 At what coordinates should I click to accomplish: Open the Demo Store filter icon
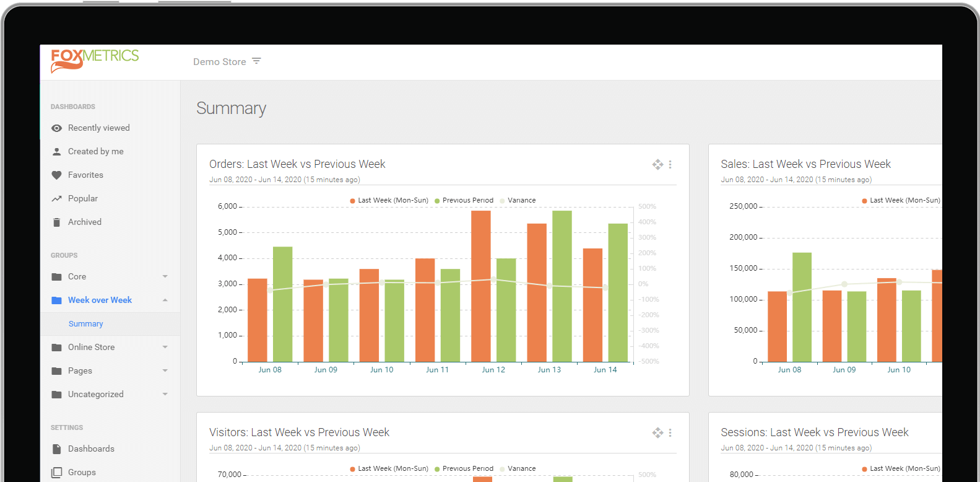click(256, 61)
